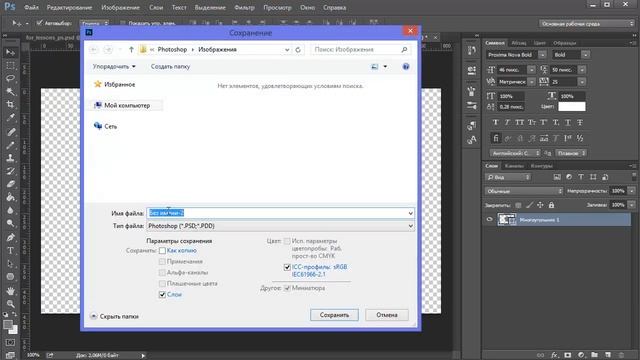Go back in the save dialog
The image size is (640, 360).
(x=93, y=49)
